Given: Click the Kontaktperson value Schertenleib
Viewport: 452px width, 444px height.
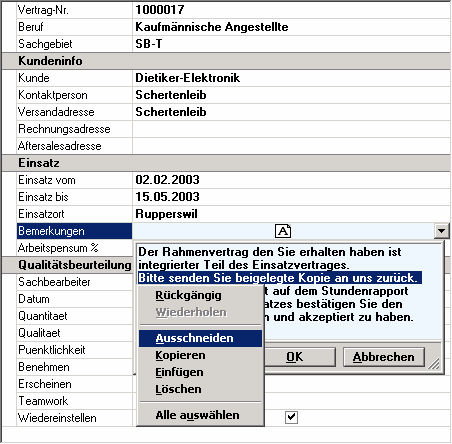Looking at the screenshot, I should point(171,95).
